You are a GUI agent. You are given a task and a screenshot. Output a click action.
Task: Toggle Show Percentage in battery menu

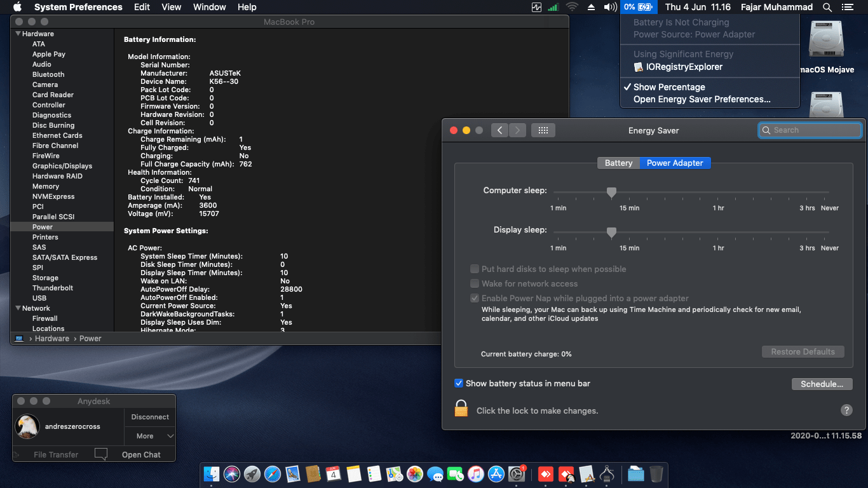click(710, 87)
